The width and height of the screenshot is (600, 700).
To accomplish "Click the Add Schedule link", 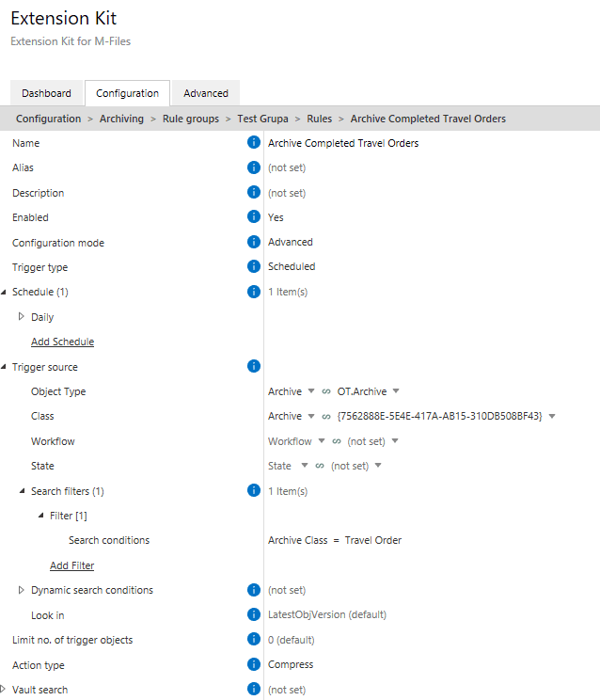I will 62,342.
